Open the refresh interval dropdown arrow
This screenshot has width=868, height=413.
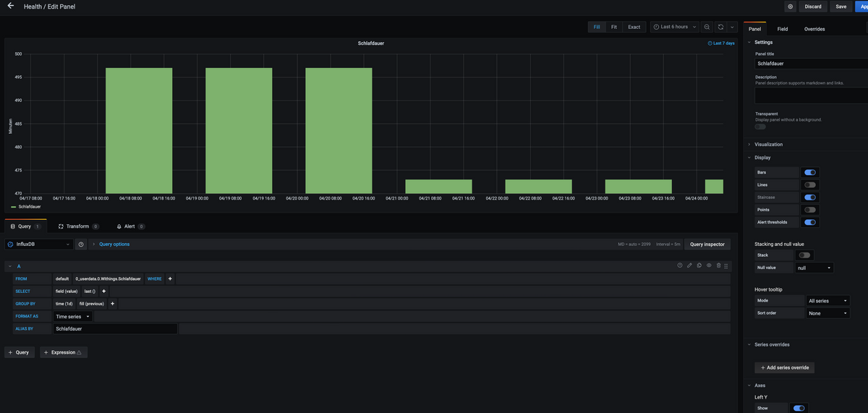(732, 27)
